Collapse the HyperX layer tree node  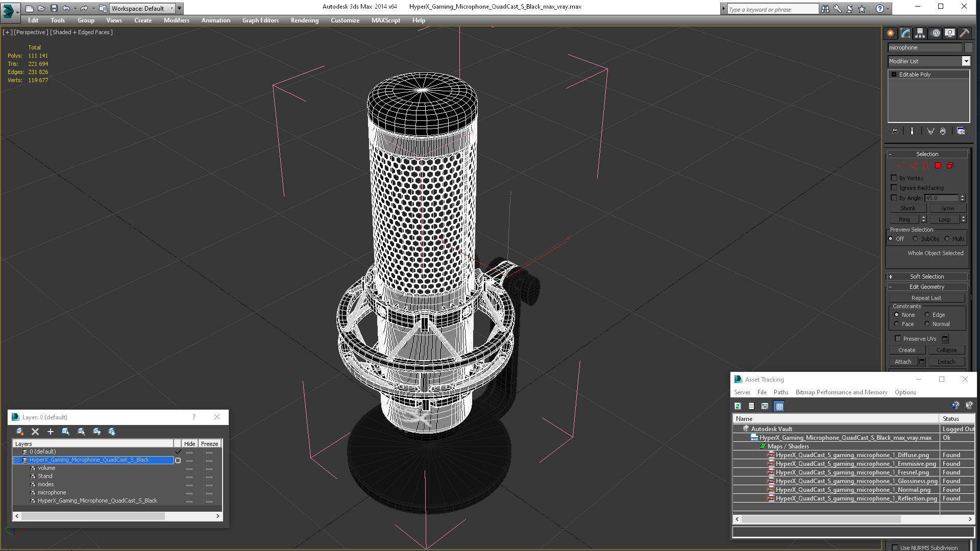(x=16, y=460)
